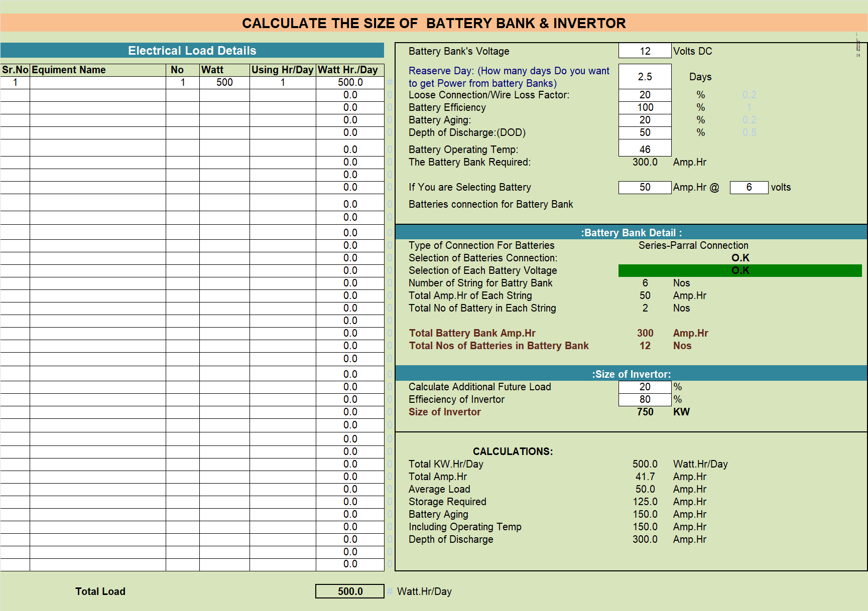
Task: Click the No quantity cell of row 1
Action: click(183, 83)
